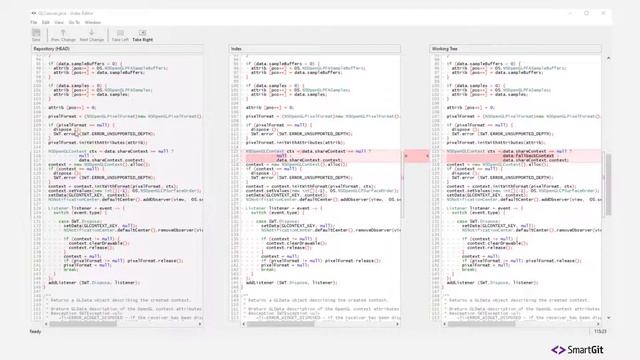Click highlighted 'ctx = data.shareContext' line in Index pane
The width and height of the screenshot is (640, 360).
(308, 151)
